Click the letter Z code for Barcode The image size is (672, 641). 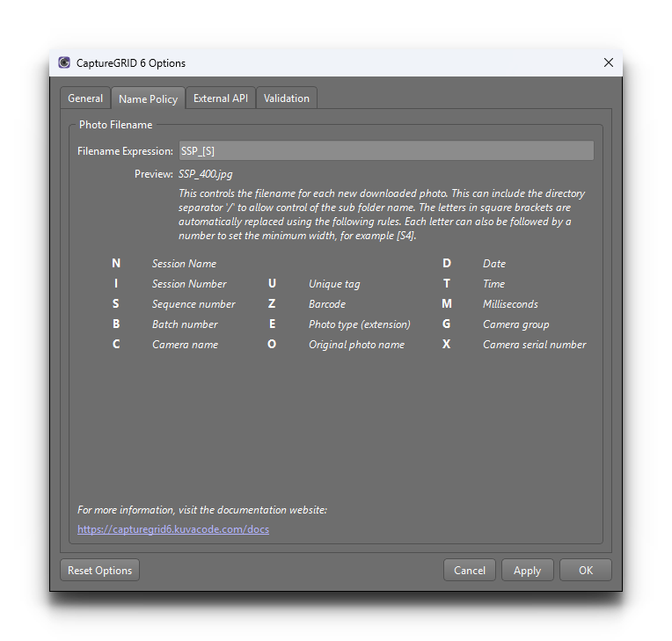272,303
